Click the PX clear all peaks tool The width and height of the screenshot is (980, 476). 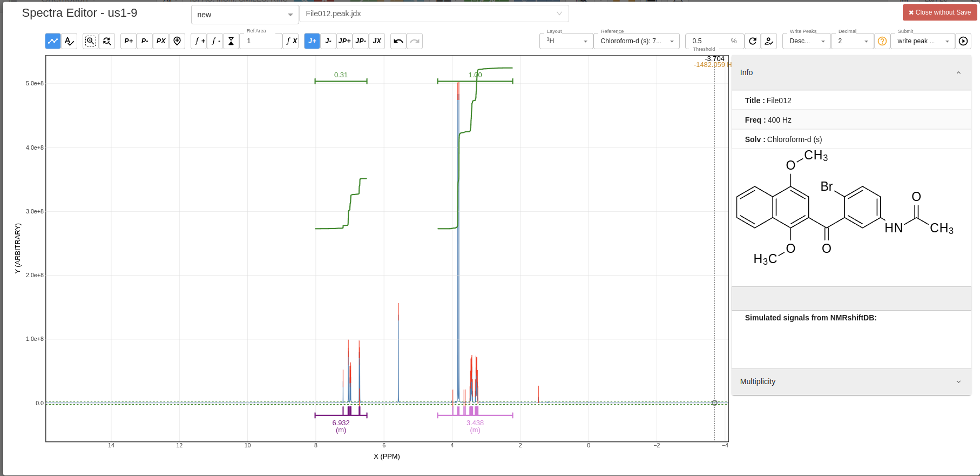pyautogui.click(x=161, y=41)
